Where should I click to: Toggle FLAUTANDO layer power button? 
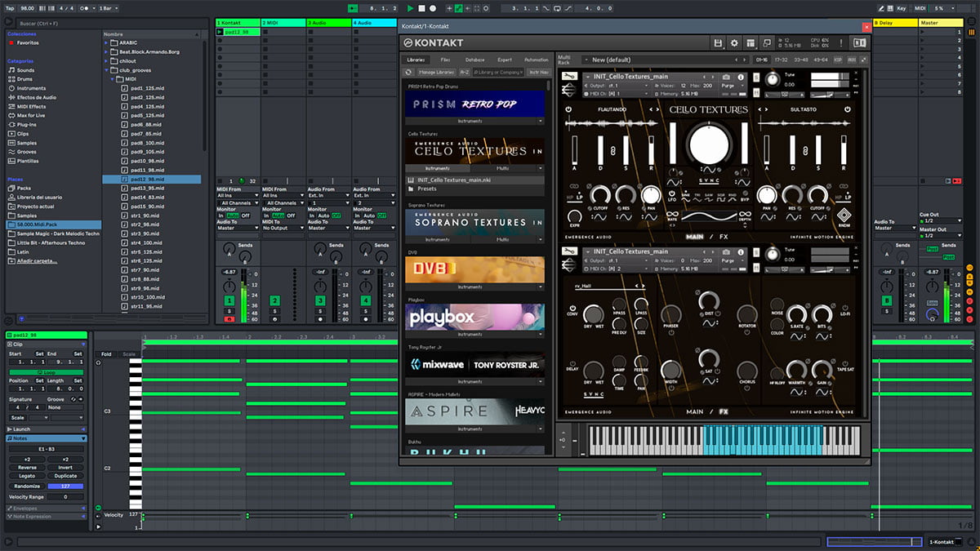(x=568, y=109)
